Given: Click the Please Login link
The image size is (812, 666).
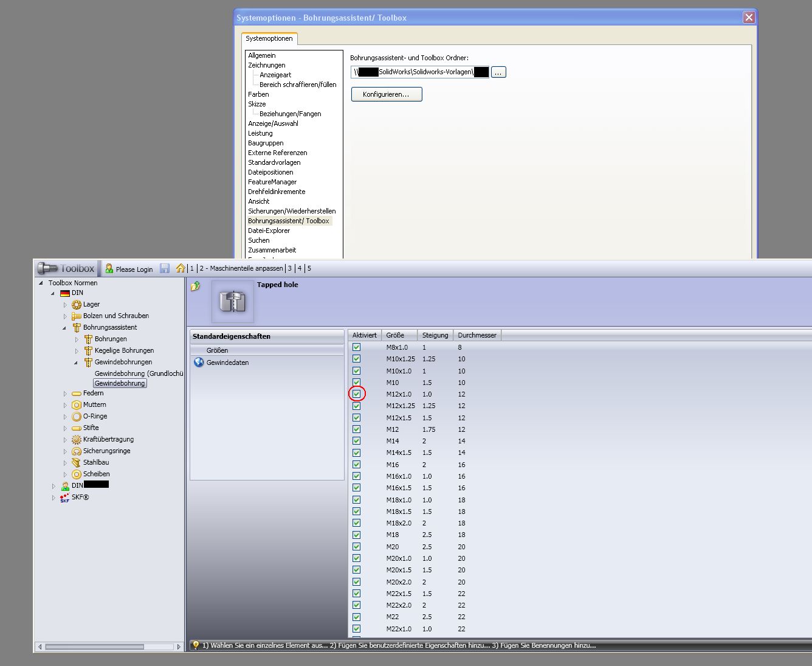Looking at the screenshot, I should click(134, 269).
